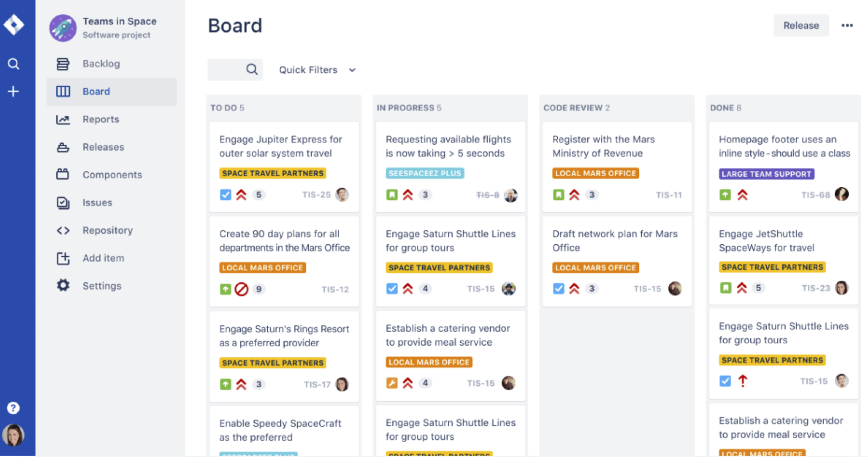Viewport: 868px width, 457px height.
Task: Click the Teams in Space rocket project avatar
Action: click(63, 28)
